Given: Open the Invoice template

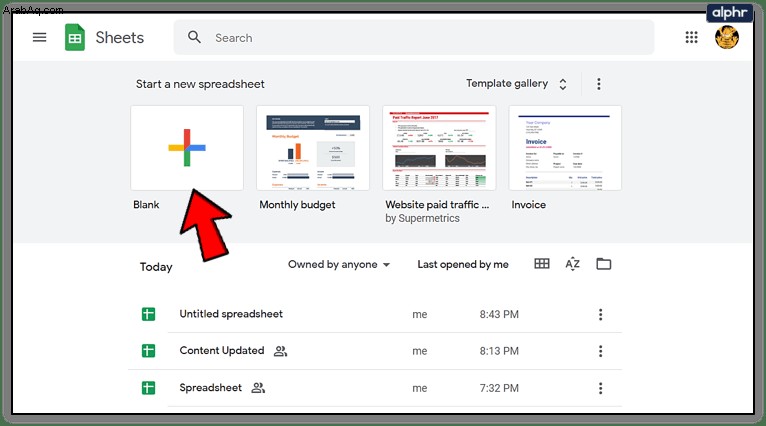Looking at the screenshot, I should (565, 148).
